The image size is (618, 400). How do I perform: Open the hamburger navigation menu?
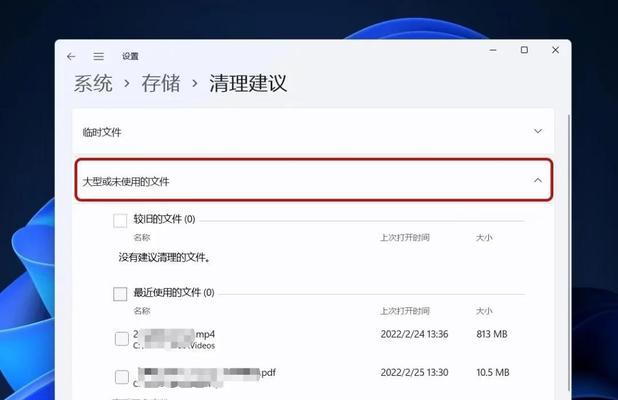click(x=99, y=56)
